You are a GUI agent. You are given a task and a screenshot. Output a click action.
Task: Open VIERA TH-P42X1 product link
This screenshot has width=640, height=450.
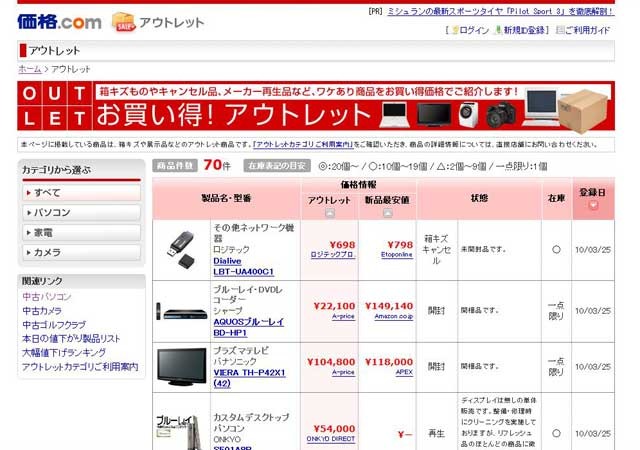pyautogui.click(x=249, y=378)
